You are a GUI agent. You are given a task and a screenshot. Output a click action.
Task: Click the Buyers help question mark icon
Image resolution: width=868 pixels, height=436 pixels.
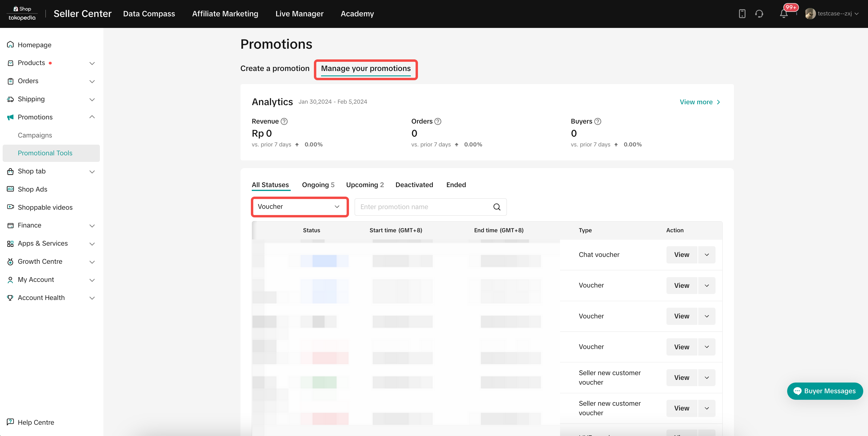(x=597, y=121)
